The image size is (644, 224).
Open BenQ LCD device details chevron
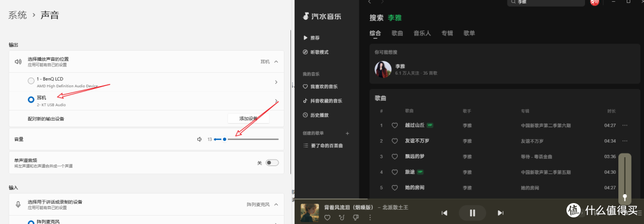click(276, 82)
